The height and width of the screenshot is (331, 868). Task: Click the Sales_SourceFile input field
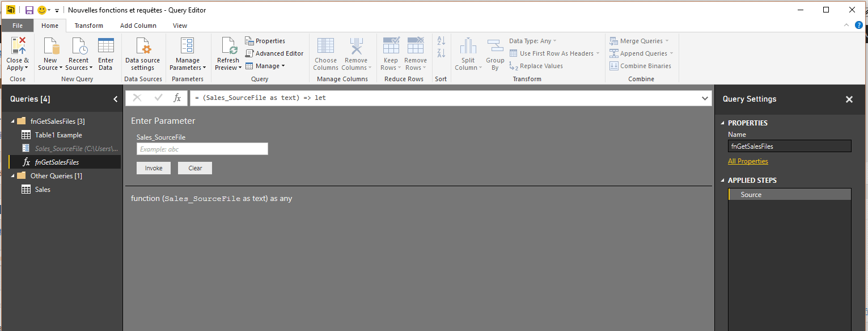[x=202, y=149]
